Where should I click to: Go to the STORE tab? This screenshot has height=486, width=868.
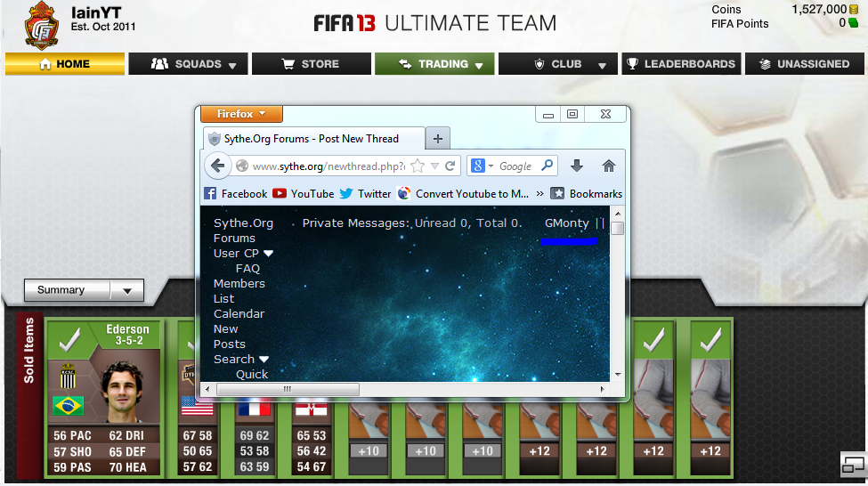point(312,64)
